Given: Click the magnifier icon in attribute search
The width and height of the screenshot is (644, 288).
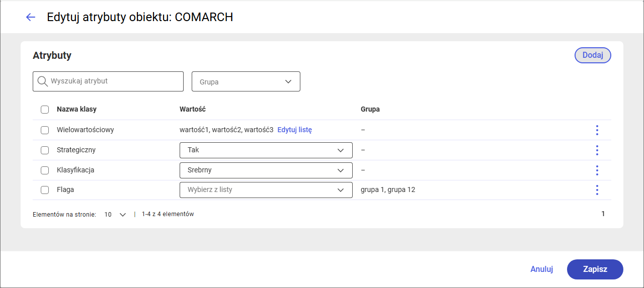Looking at the screenshot, I should (x=43, y=81).
